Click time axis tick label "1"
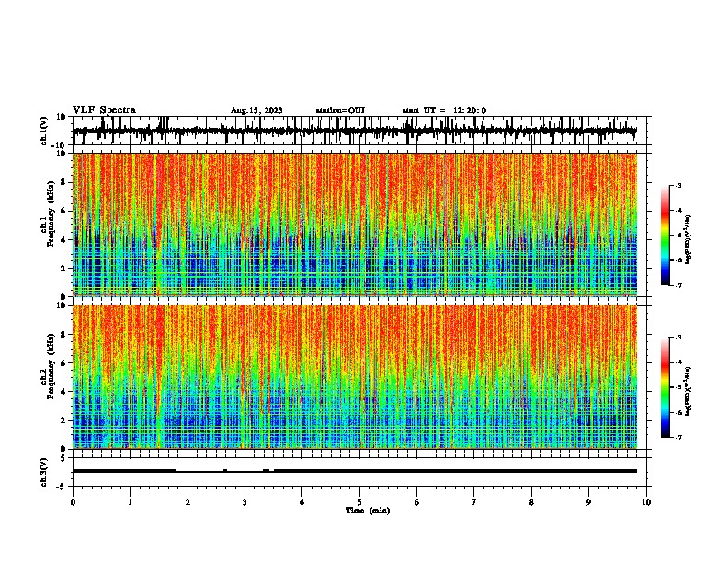The image size is (728, 563). point(131,502)
